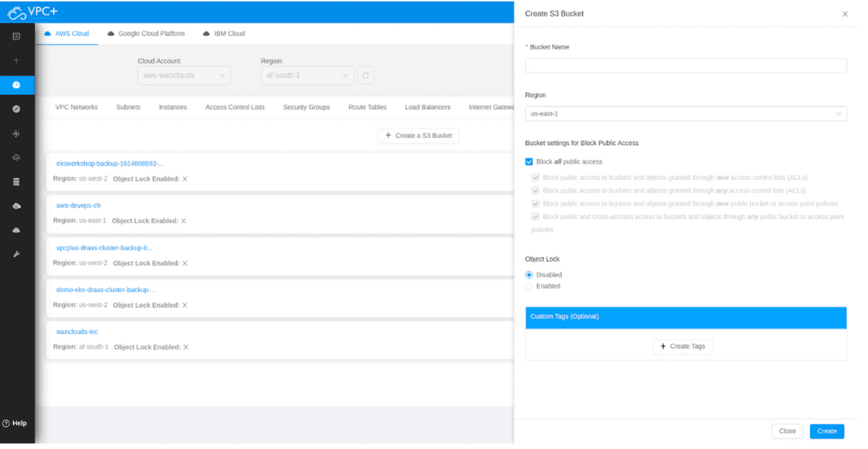Select the highlighted dashboard icon in sidebar
The height and width of the screenshot is (449, 868).
[x=17, y=85]
